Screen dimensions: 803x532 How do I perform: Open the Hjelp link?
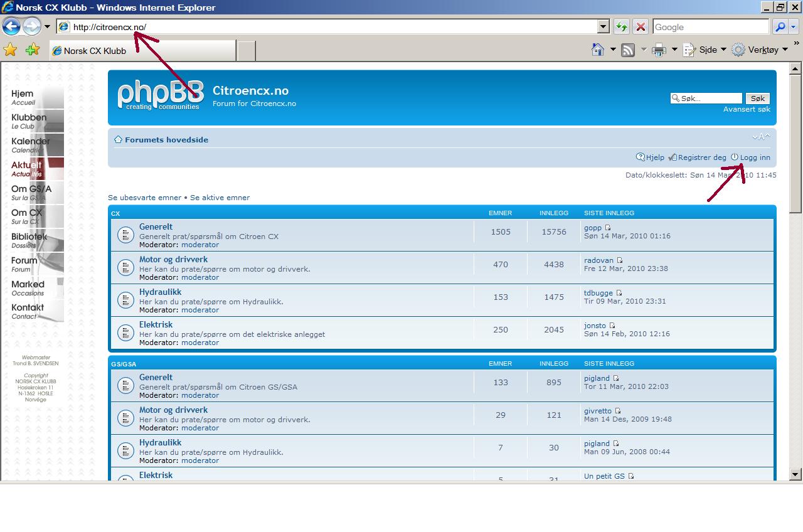click(655, 157)
